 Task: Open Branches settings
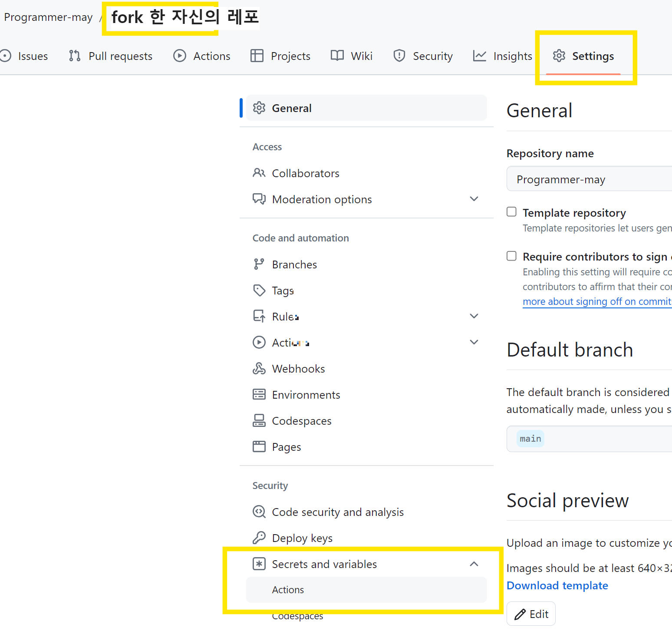[x=366, y=264]
